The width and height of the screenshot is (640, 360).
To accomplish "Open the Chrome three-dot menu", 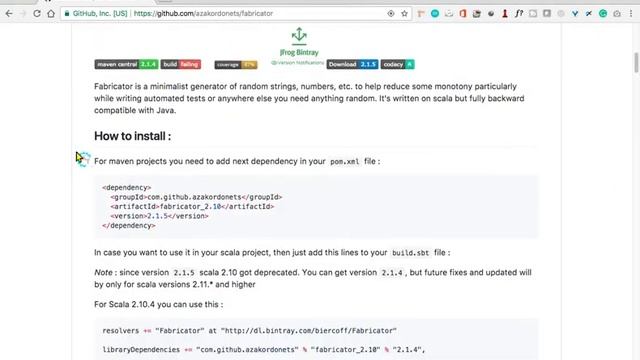I will pos(631,13).
